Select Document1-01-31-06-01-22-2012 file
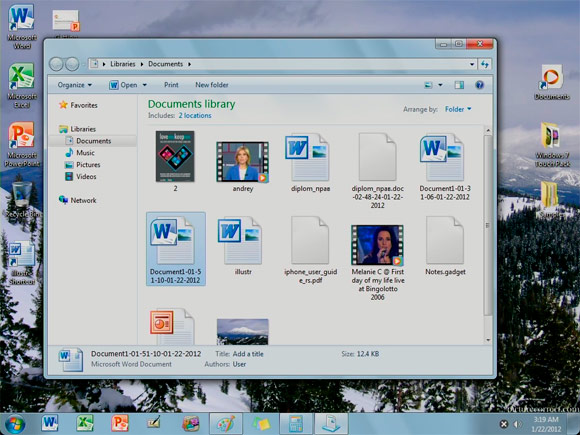Screen dimensions: 580x435 tap(445, 166)
